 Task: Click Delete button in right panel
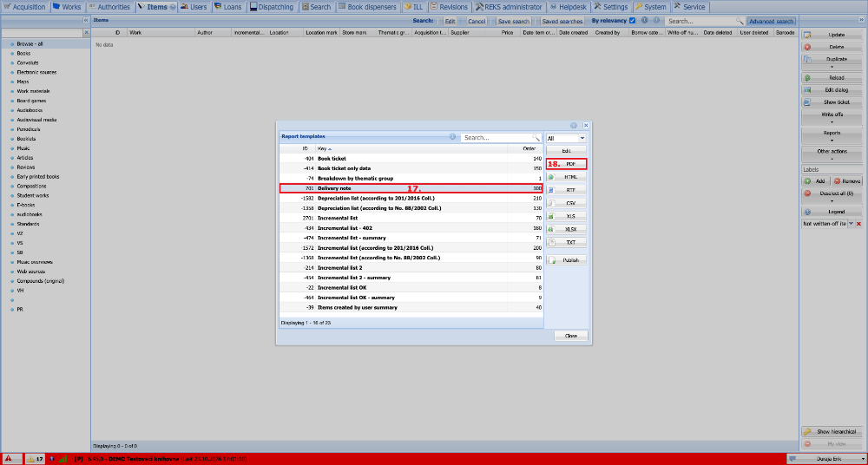[832, 47]
